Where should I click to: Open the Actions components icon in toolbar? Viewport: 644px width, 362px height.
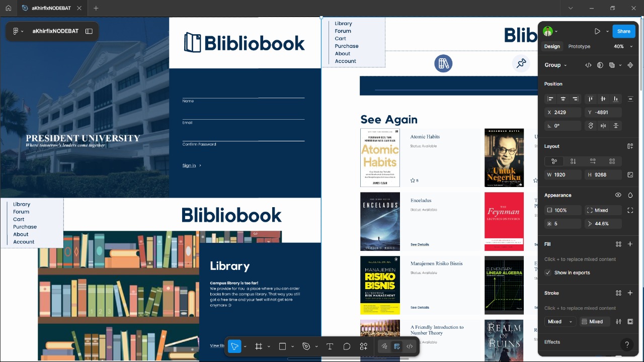click(363, 346)
